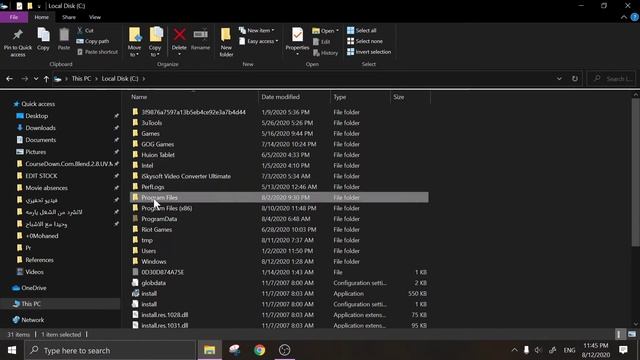Open Downloads in navigation pane
640x360 pixels.
coord(40,128)
